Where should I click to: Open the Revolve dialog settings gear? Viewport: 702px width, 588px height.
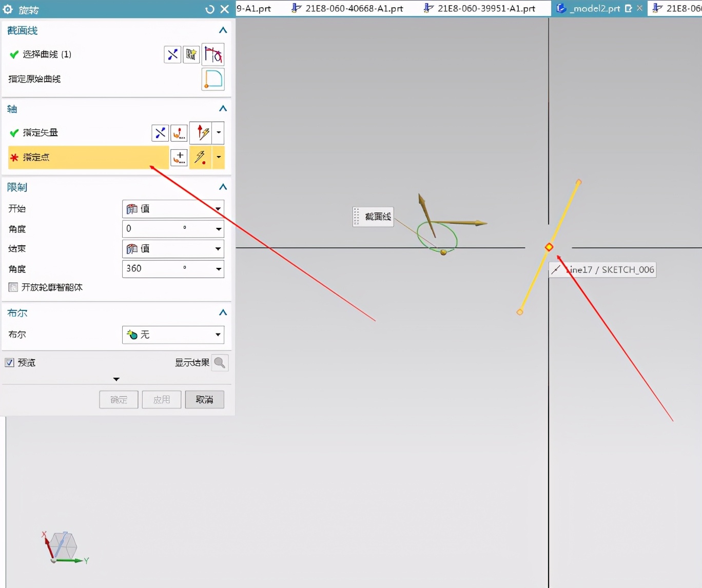coord(8,9)
